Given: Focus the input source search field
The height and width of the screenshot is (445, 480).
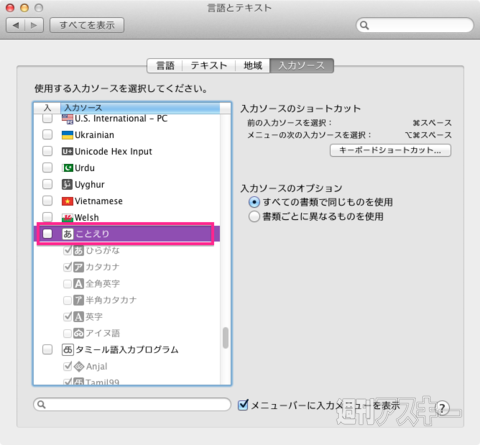Looking at the screenshot, I should point(132,404).
